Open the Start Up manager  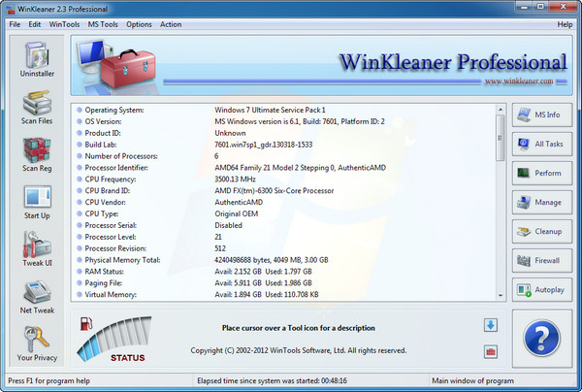coord(37,203)
